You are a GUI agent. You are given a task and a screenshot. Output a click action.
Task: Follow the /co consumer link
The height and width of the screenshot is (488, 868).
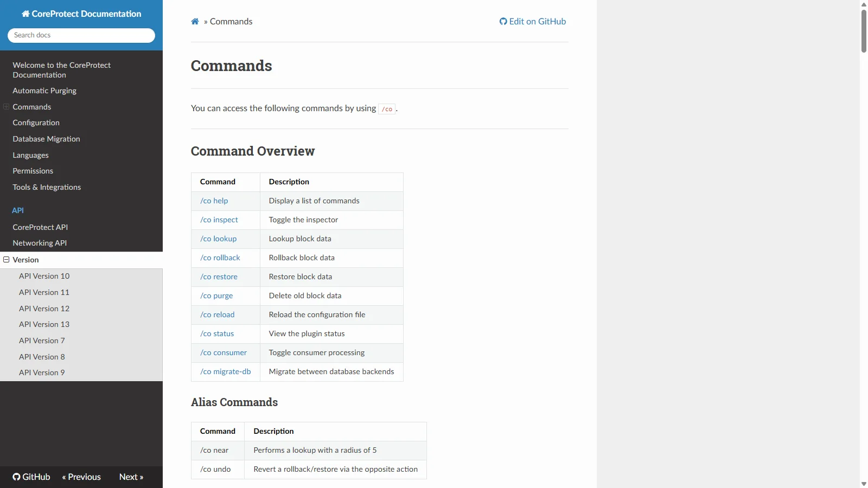(x=224, y=352)
